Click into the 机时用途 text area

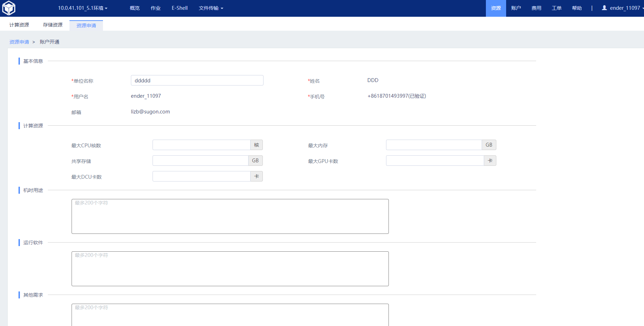tap(230, 216)
